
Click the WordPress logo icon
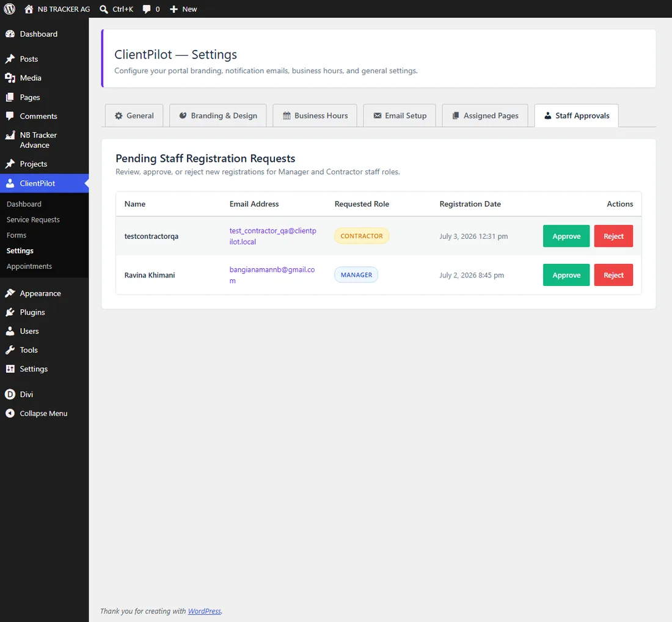pyautogui.click(x=9, y=9)
